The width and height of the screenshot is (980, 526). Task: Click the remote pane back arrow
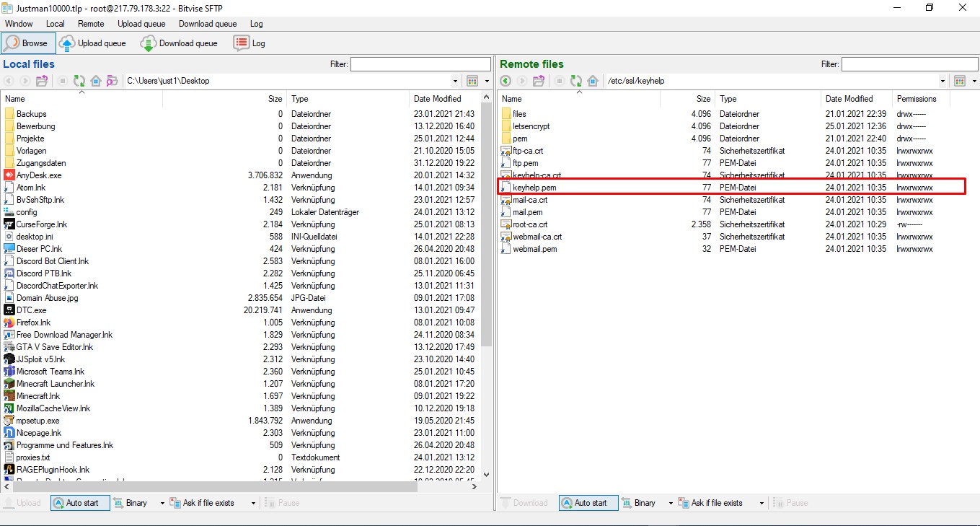point(506,81)
